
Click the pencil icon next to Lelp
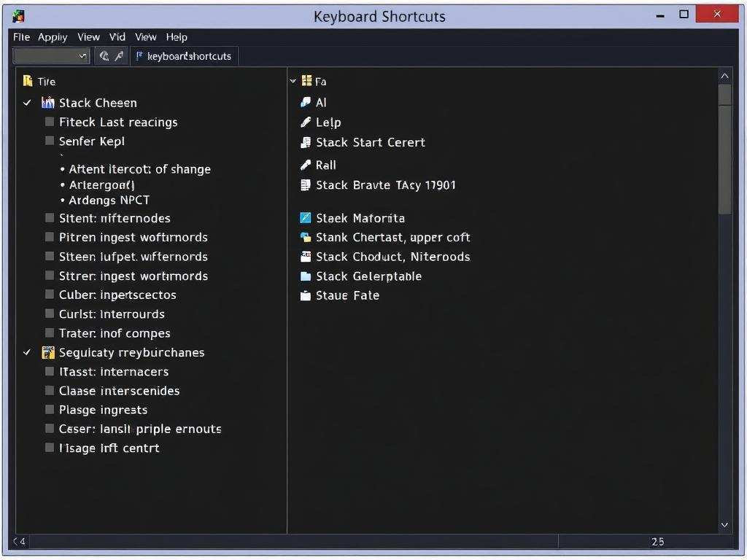coord(306,122)
